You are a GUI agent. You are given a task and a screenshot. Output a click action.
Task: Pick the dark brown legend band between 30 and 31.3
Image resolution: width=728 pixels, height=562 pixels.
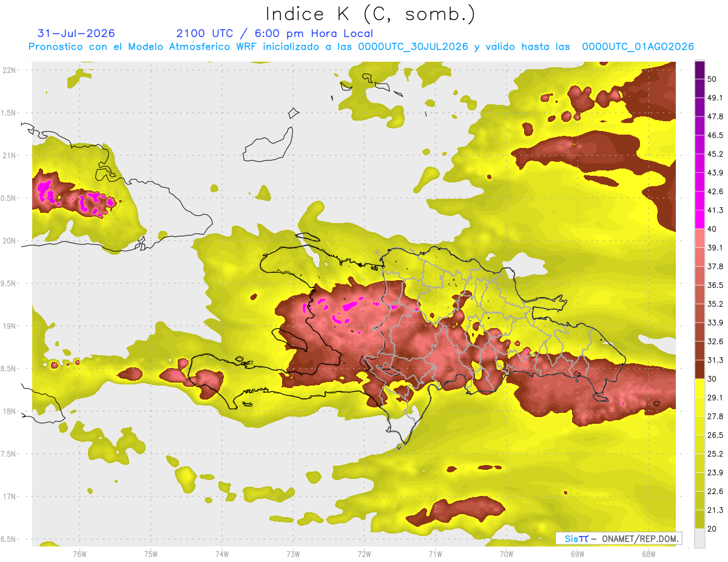pyautogui.click(x=699, y=369)
